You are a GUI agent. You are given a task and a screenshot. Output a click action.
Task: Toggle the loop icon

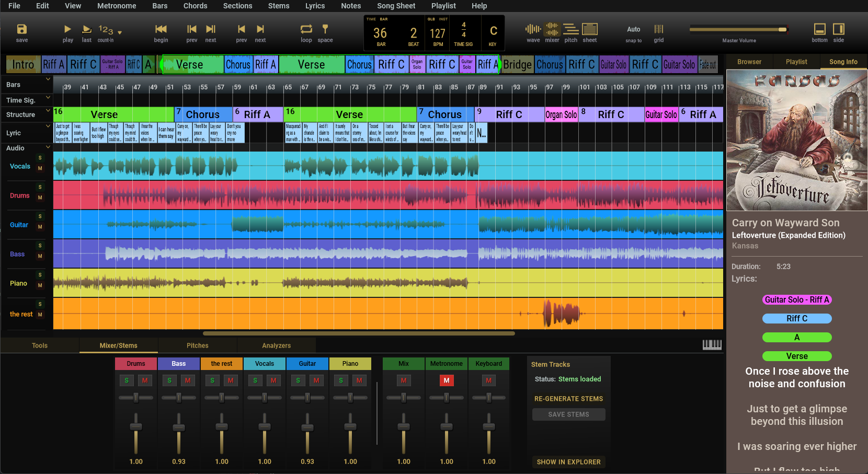[306, 29]
